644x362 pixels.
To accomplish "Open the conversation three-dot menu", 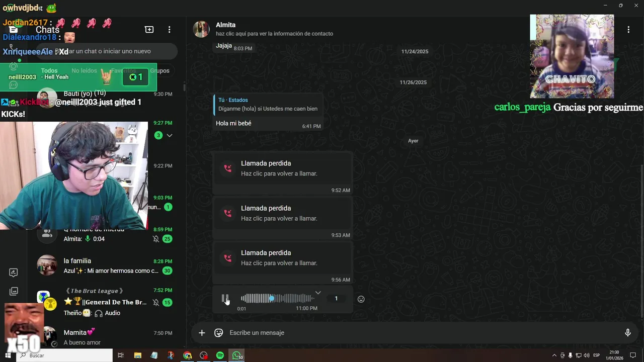I will click(628, 30).
